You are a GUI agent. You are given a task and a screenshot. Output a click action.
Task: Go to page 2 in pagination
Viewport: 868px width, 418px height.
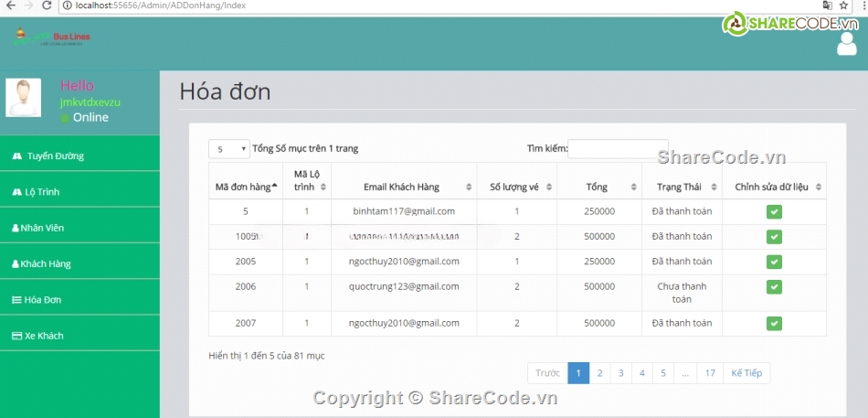coord(599,373)
